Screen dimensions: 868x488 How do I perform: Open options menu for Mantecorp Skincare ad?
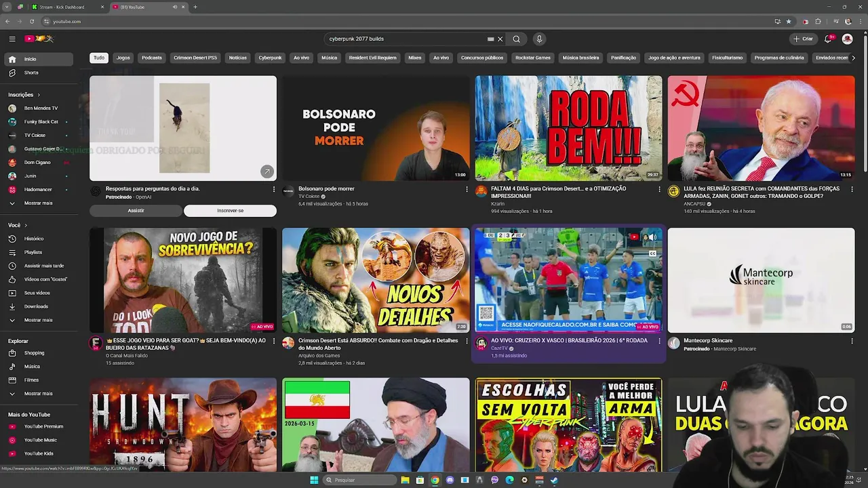852,341
